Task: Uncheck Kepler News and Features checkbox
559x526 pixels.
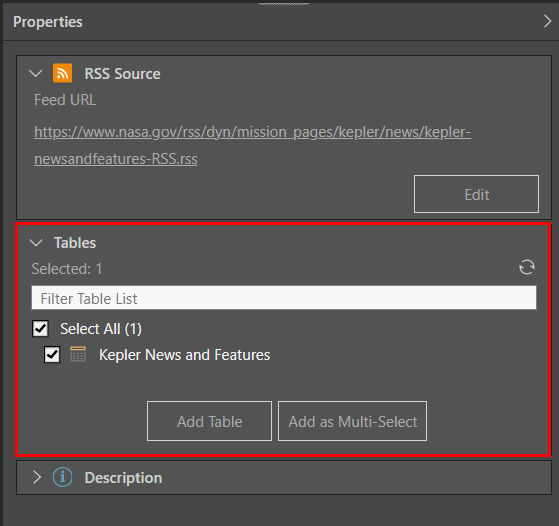Action: click(x=52, y=354)
